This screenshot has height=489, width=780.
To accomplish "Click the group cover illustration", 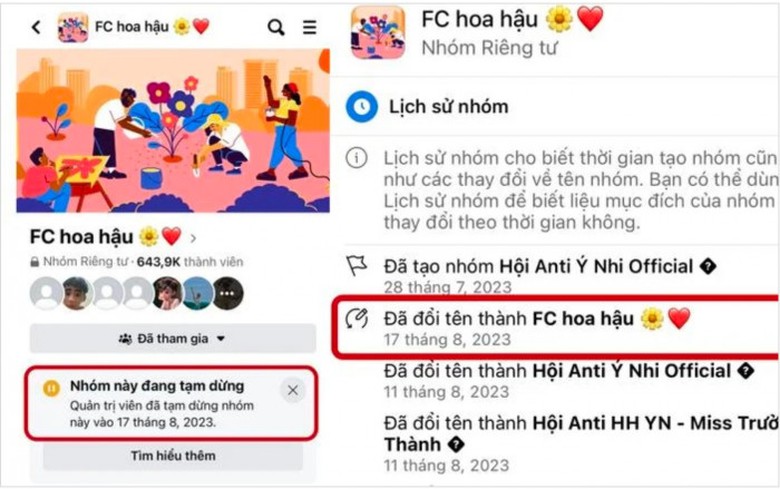I will [173, 131].
